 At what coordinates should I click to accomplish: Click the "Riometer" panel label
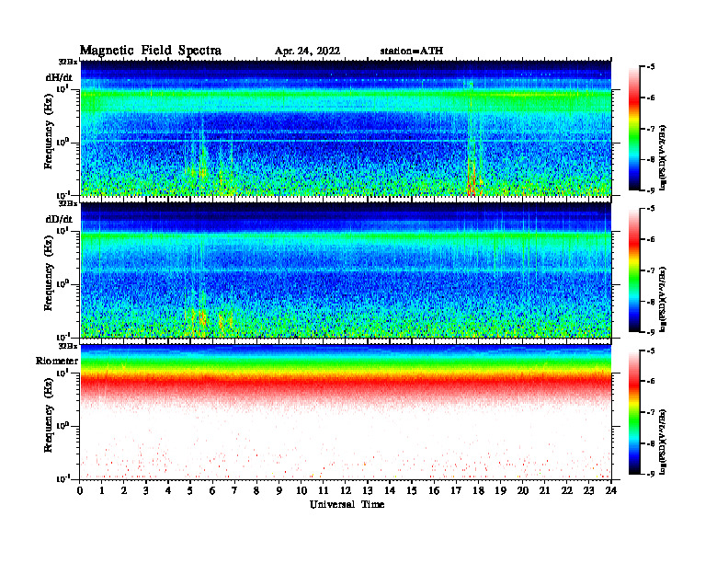click(x=57, y=361)
